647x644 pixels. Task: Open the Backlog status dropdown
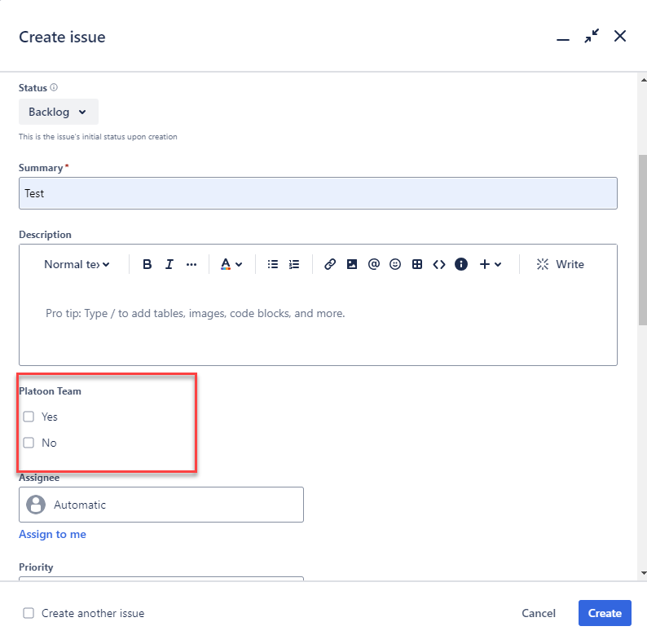pyautogui.click(x=58, y=112)
